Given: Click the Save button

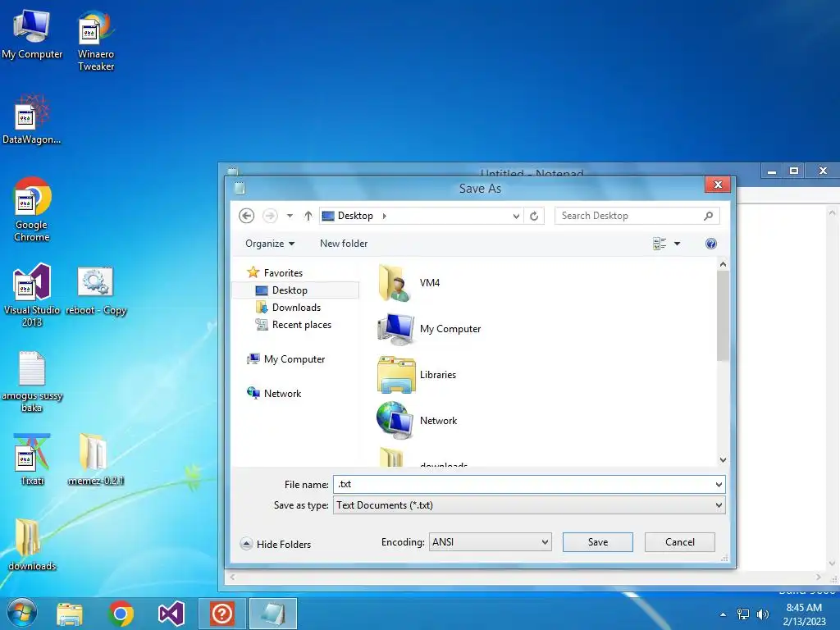Looking at the screenshot, I should (x=598, y=542).
